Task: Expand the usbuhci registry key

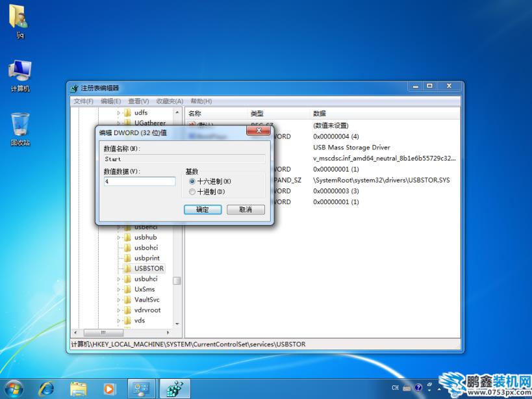Action: [119, 279]
